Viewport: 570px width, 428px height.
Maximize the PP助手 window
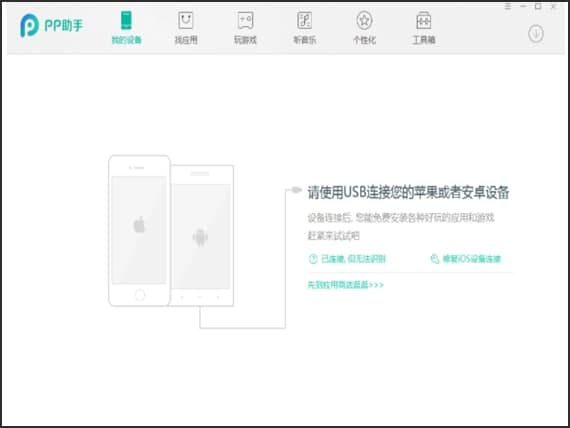(x=538, y=6)
